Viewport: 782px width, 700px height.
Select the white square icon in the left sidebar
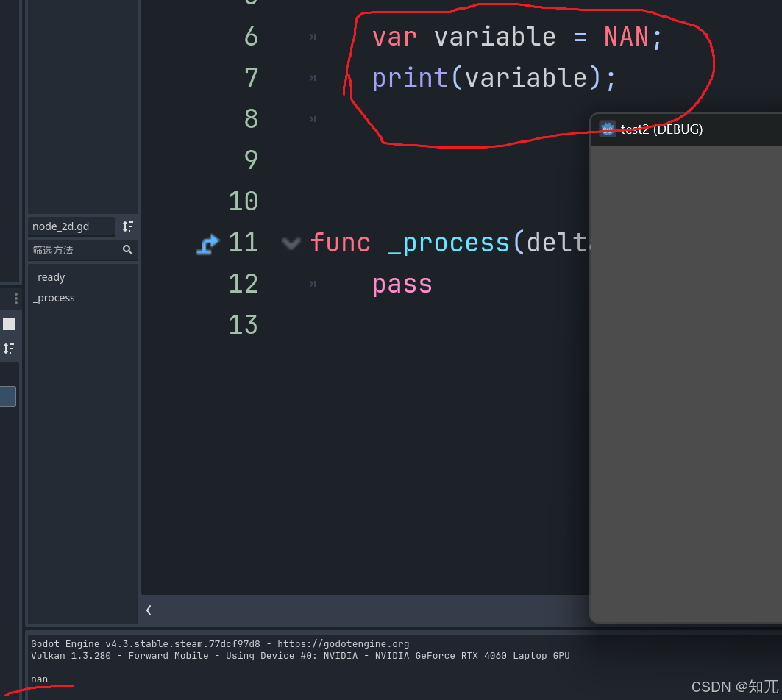click(10, 324)
